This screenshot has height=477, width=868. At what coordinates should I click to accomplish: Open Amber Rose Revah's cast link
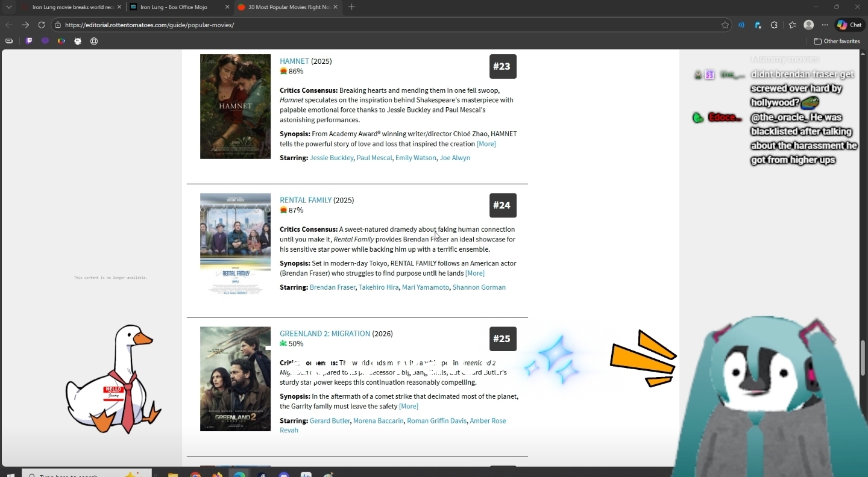coord(393,425)
